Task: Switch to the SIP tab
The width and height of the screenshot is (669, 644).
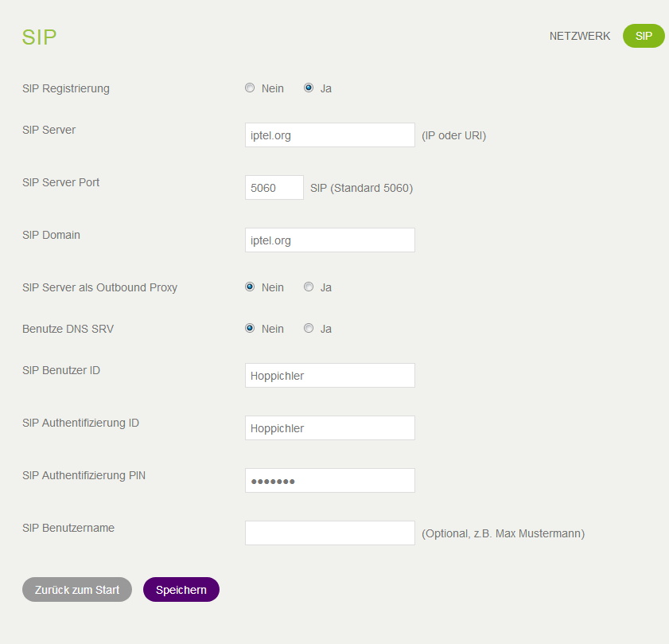Action: [644, 36]
